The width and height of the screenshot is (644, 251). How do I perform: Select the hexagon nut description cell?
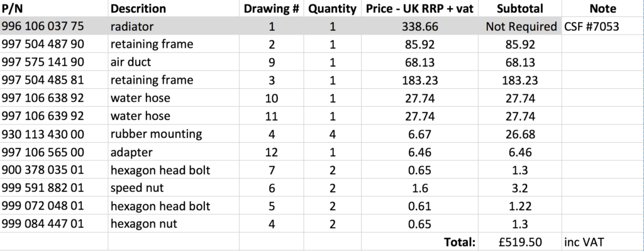(174, 224)
